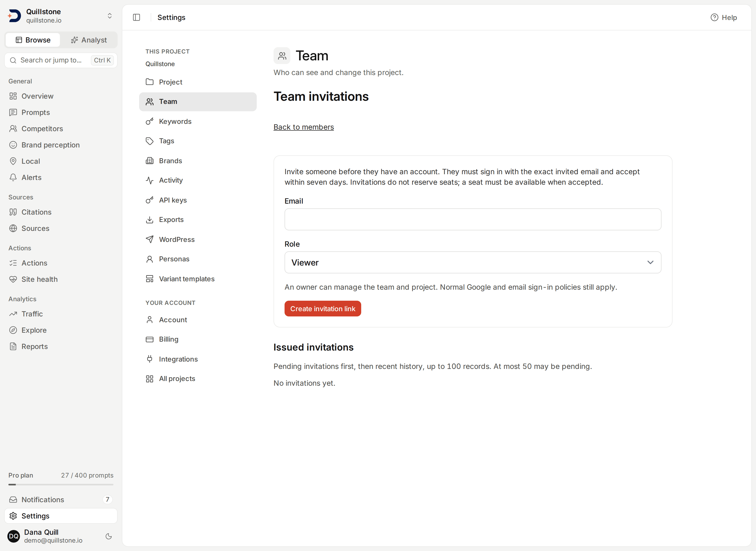
Task: Open Site health heart icon
Action: (x=13, y=279)
